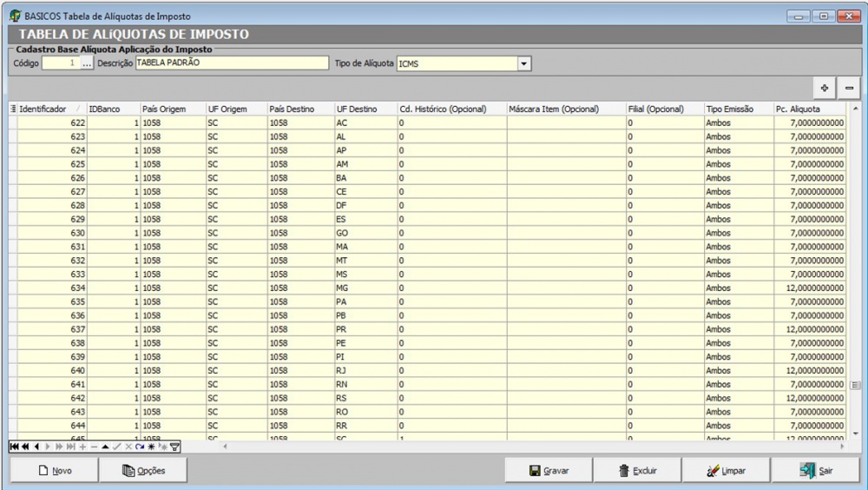This screenshot has width=868, height=490.
Task: Jump to first record in grid navigator
Action: (14, 447)
